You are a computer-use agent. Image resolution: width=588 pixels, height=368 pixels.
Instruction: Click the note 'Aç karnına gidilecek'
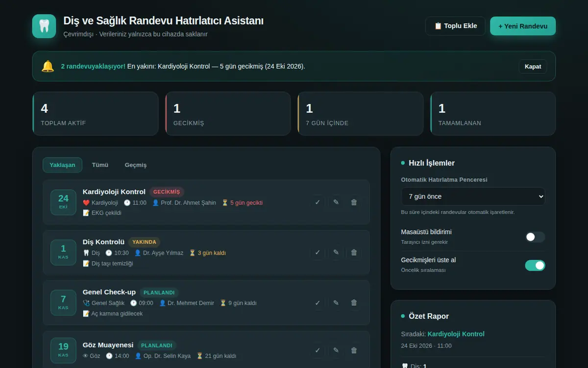click(117, 314)
